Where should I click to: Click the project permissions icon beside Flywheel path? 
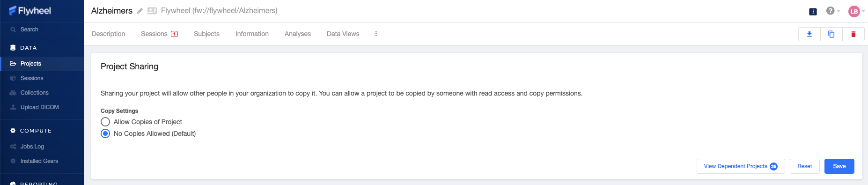tap(152, 11)
